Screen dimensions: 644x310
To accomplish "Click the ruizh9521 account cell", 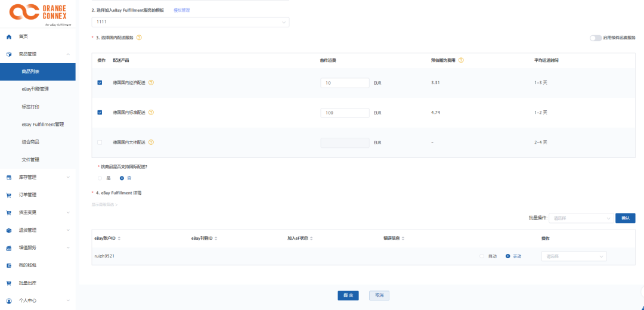I will click(x=104, y=256).
